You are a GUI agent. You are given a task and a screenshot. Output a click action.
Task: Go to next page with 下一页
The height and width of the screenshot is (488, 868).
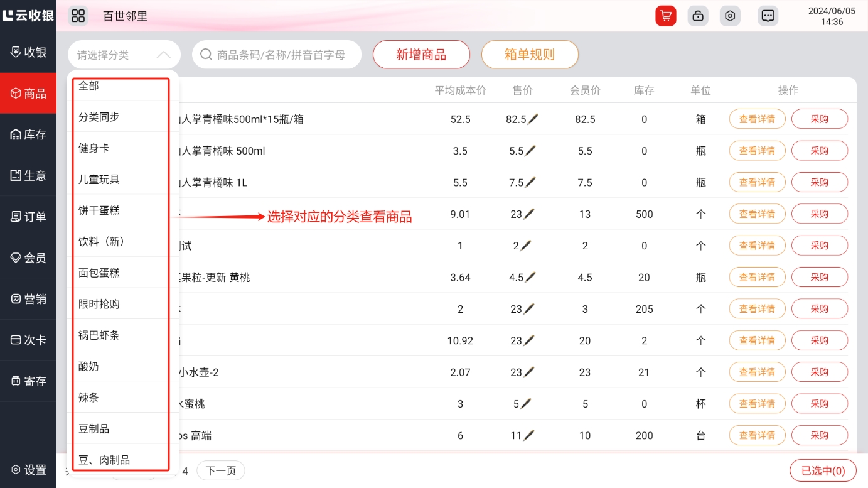221,470
